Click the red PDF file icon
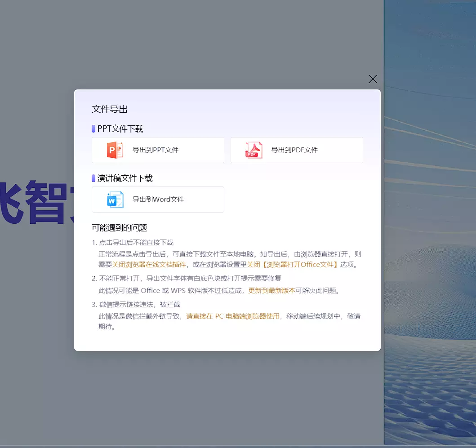Viewport: 476px width, 448px height. pos(254,150)
